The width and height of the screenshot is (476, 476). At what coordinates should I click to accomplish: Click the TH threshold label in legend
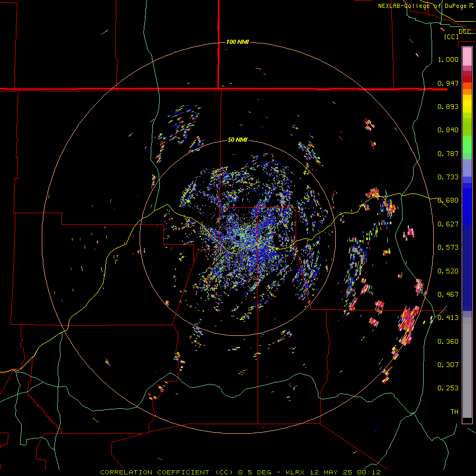coord(454,412)
